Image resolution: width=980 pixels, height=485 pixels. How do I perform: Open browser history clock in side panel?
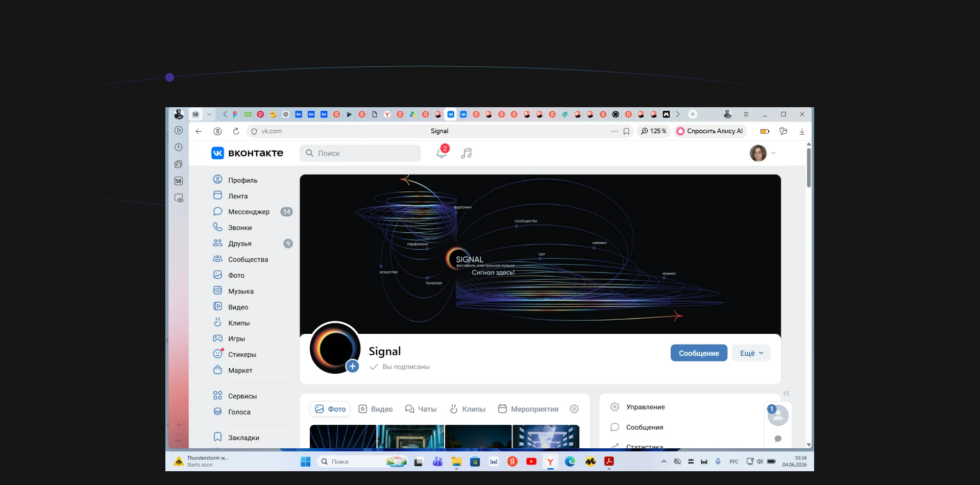[179, 147]
